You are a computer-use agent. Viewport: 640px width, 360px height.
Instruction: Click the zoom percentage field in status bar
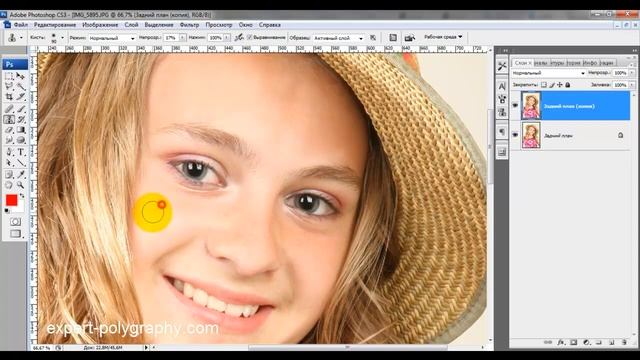[41, 348]
